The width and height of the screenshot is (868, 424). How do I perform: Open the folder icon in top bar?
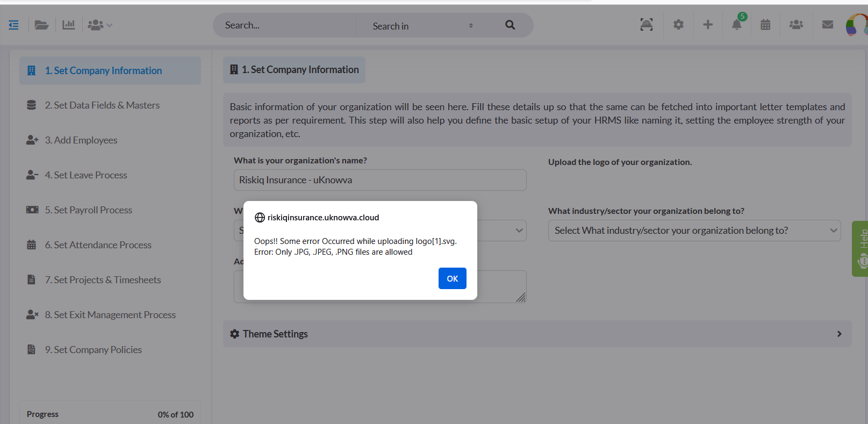tap(41, 25)
